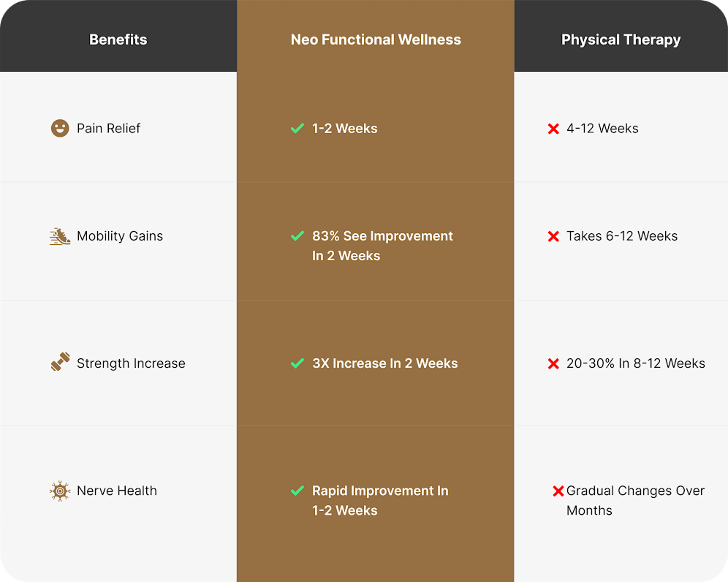728x582 pixels.
Task: Click the Mobility Gains label
Action: point(120,236)
